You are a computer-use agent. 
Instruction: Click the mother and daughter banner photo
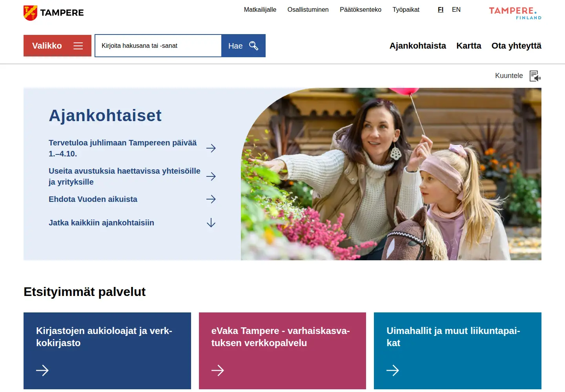click(391, 174)
